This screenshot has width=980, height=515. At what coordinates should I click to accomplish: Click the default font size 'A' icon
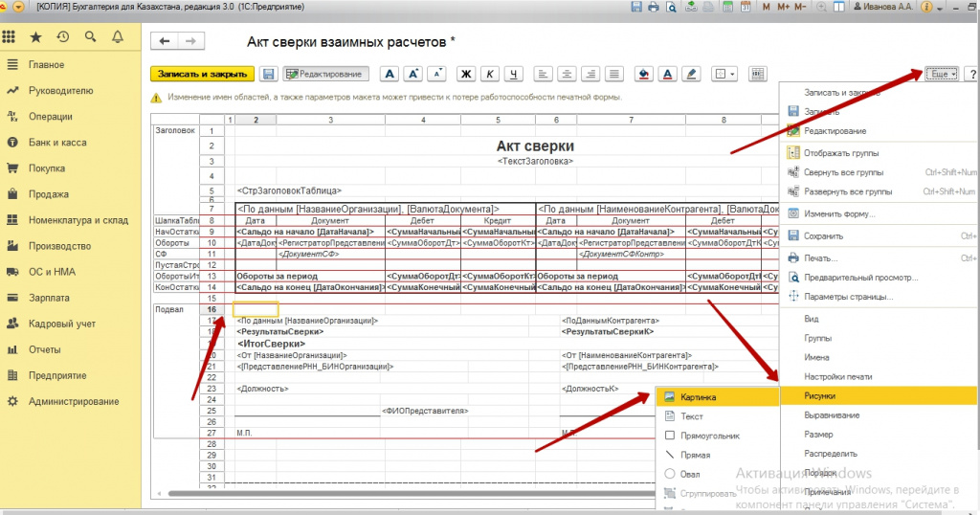click(x=390, y=74)
